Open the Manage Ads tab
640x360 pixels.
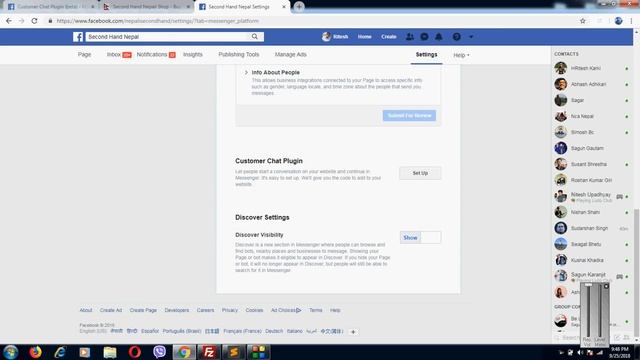[291, 55]
